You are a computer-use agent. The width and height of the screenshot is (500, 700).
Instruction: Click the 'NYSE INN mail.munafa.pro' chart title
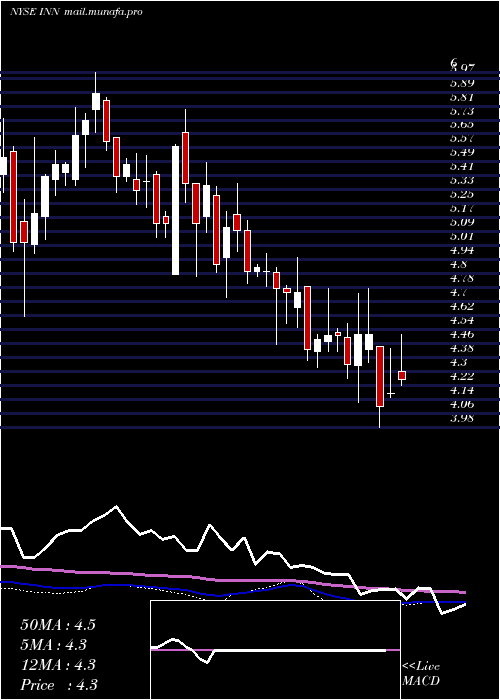pyautogui.click(x=76, y=12)
